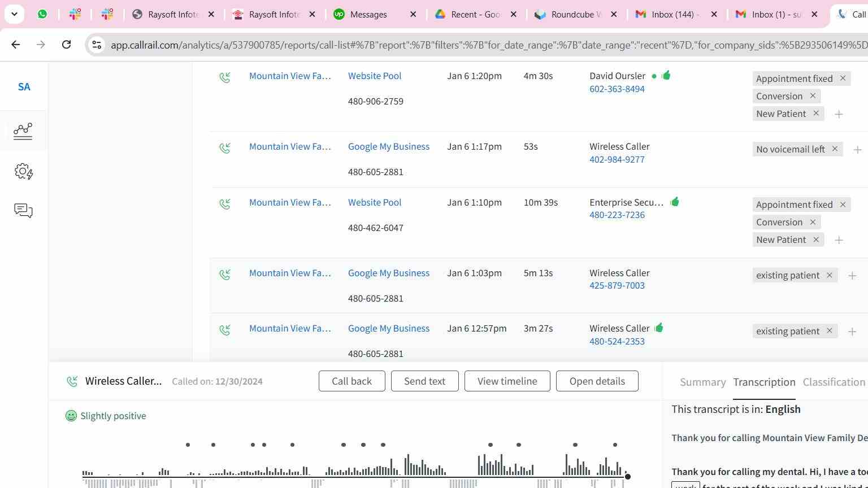
Task: Click the SA account avatar
Action: [x=24, y=87]
